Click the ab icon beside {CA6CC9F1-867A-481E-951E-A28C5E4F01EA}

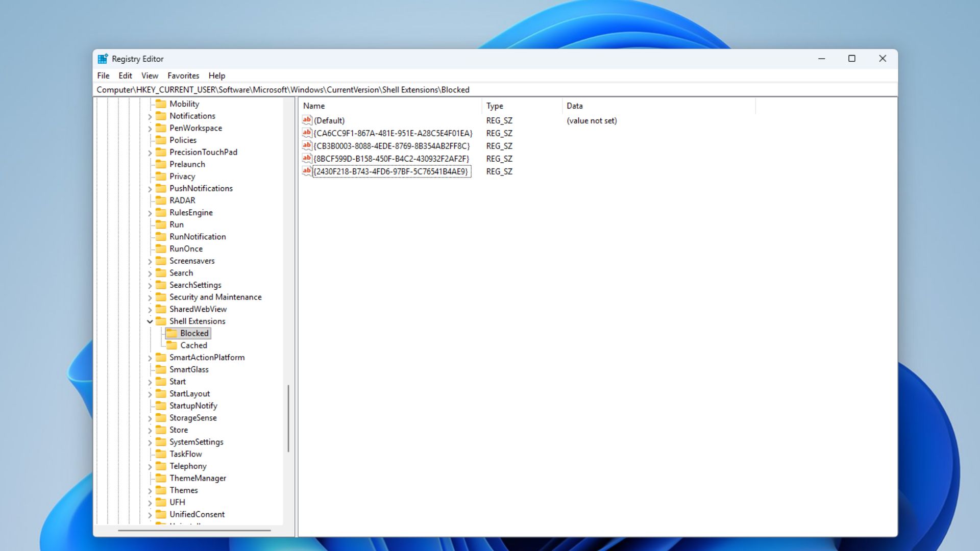tap(307, 133)
